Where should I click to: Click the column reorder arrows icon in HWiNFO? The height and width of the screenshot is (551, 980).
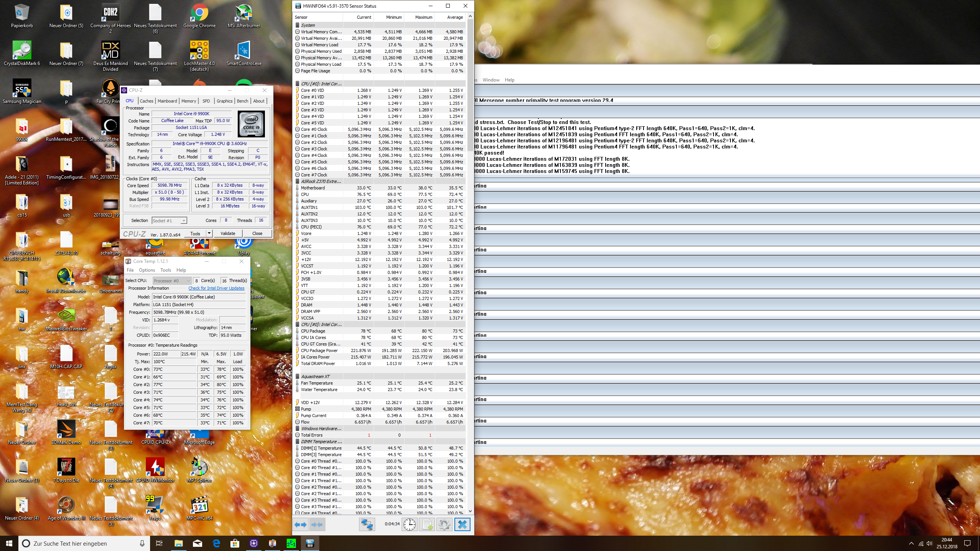pyautogui.click(x=317, y=524)
